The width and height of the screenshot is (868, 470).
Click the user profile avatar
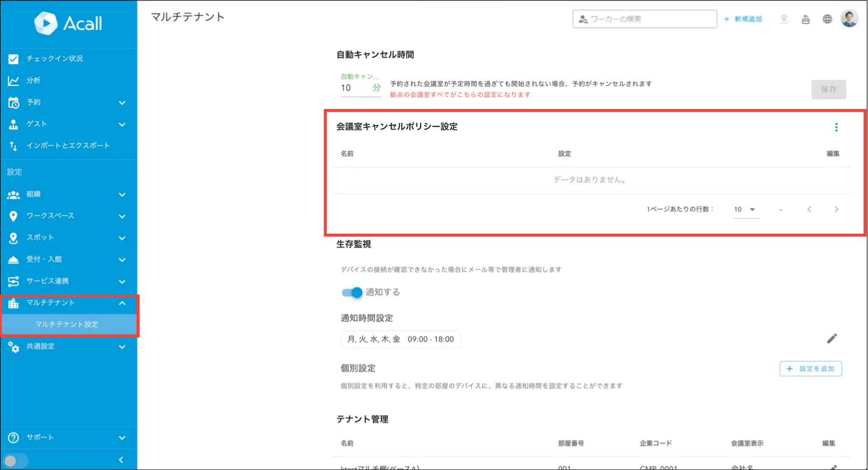pyautogui.click(x=849, y=19)
